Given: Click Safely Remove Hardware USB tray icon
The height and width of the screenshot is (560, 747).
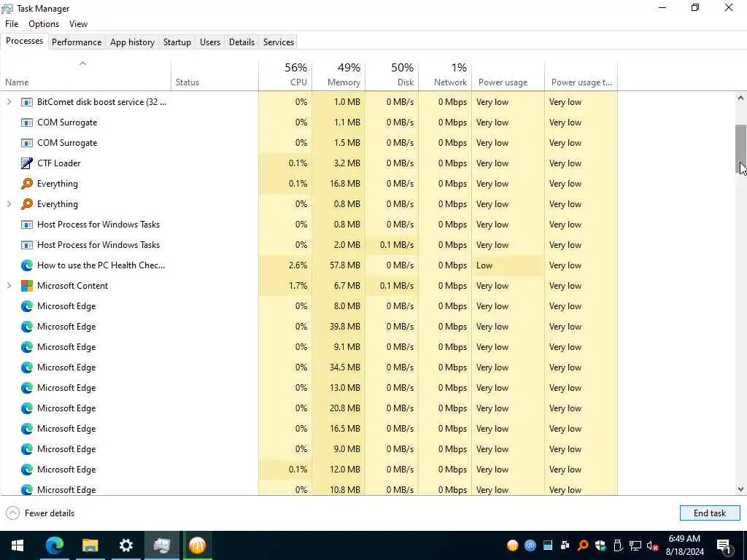Looking at the screenshot, I should point(618,545).
